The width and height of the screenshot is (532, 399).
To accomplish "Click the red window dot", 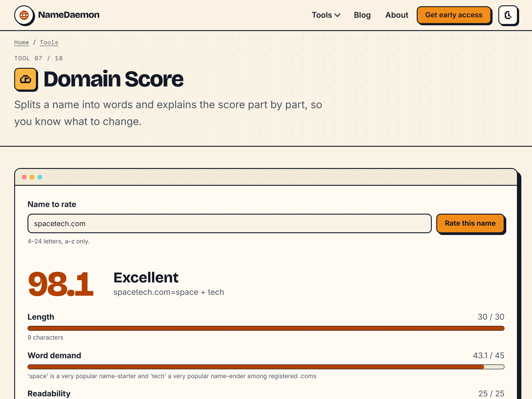I will (24, 177).
